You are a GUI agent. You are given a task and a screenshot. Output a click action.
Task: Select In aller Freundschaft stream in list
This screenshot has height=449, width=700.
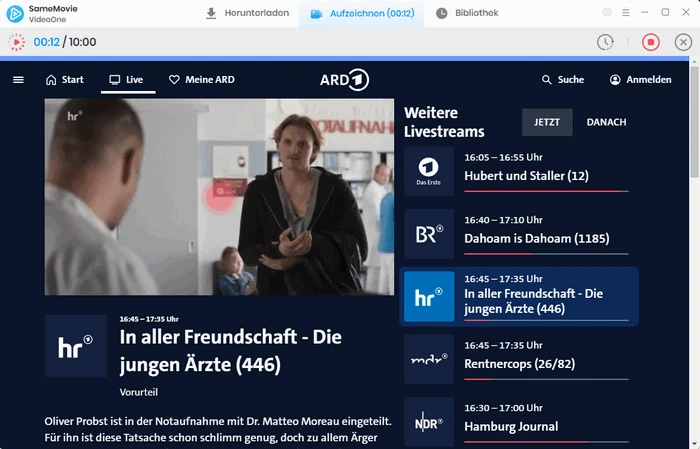[x=519, y=297]
